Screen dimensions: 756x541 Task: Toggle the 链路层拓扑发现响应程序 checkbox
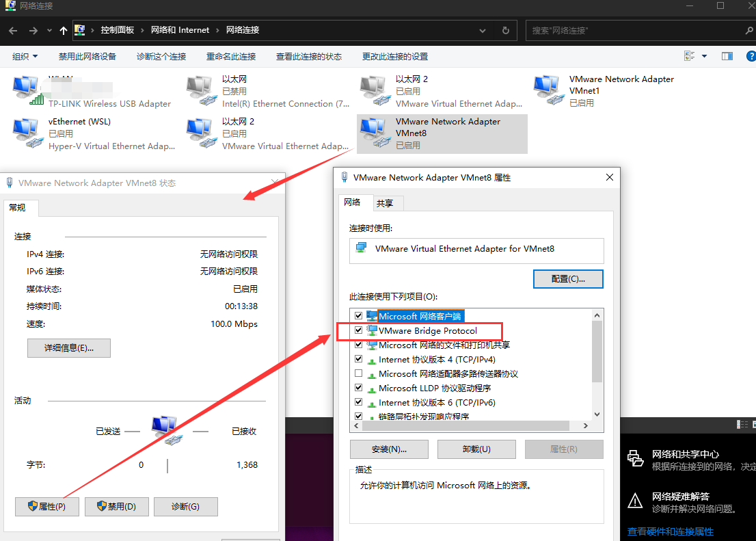(x=358, y=416)
